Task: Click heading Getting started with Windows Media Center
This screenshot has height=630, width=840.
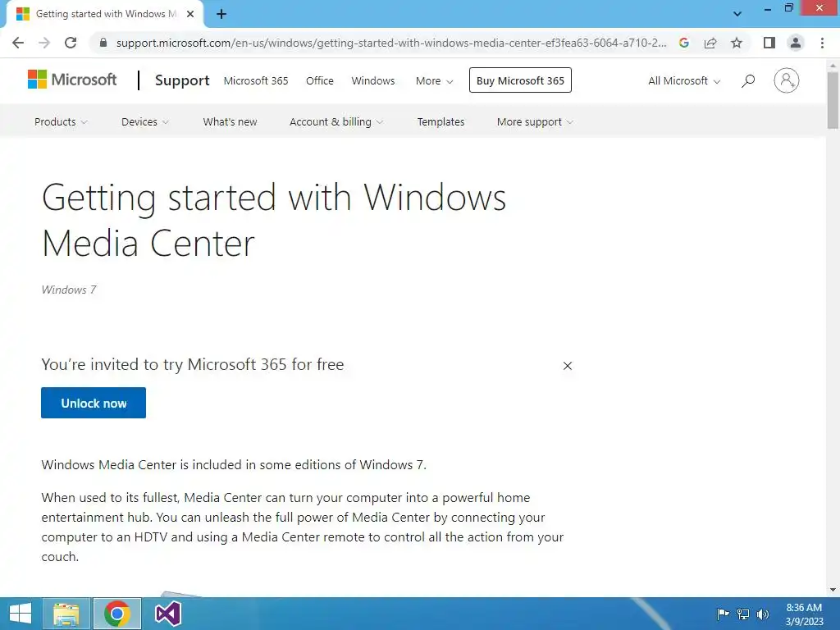Action: (x=274, y=220)
